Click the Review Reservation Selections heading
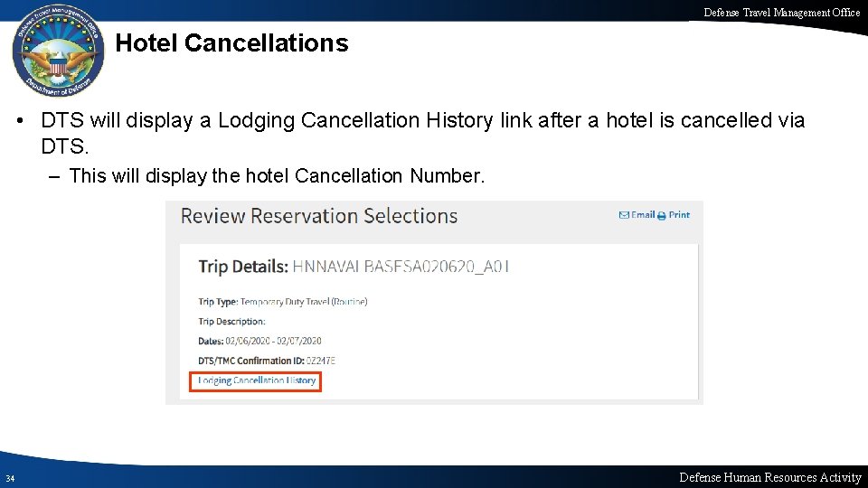The image size is (868, 488). coord(319,216)
